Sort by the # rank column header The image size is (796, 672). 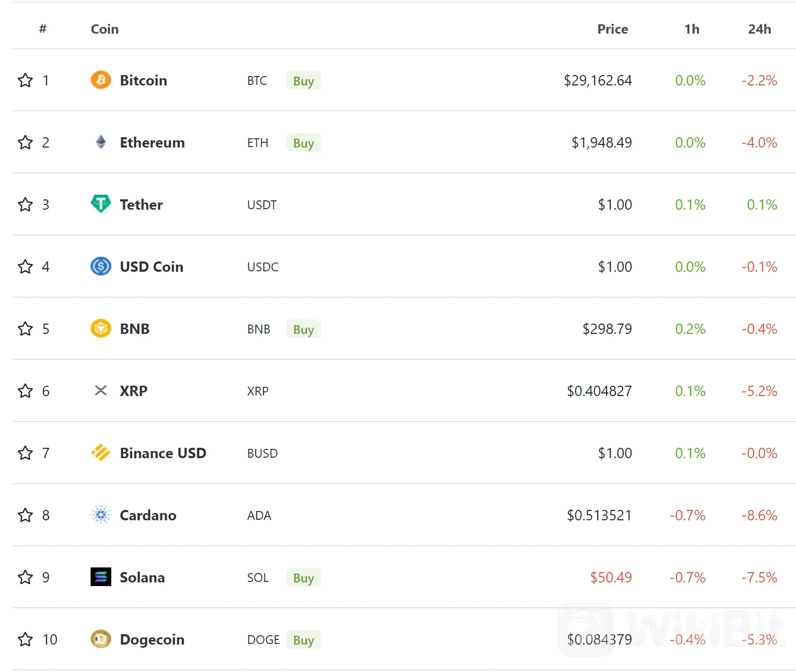point(43,29)
